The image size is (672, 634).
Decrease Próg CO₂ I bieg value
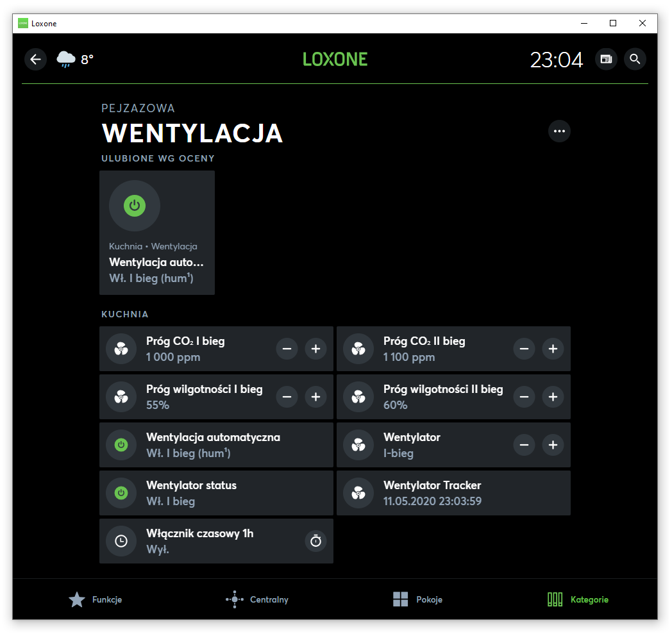287,349
